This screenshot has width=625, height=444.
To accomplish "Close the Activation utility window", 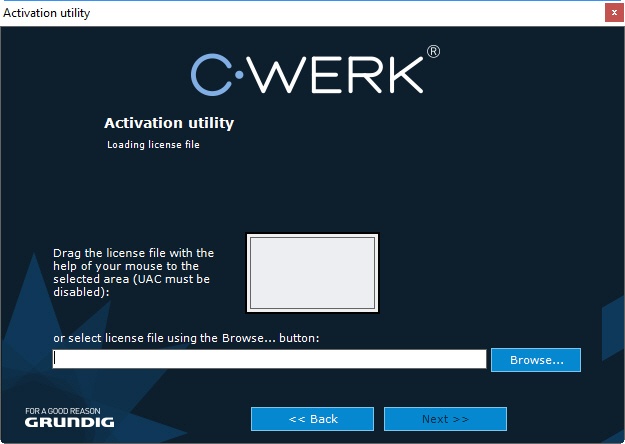I will click(x=613, y=13).
